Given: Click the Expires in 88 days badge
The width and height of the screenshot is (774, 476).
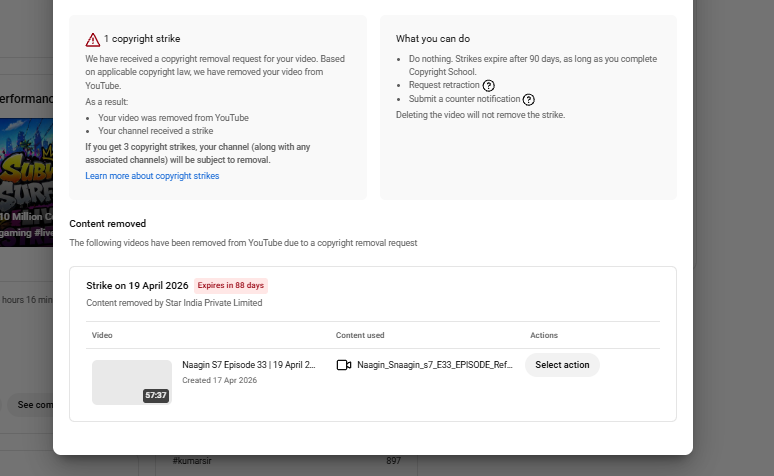Looking at the screenshot, I should tap(230, 285).
